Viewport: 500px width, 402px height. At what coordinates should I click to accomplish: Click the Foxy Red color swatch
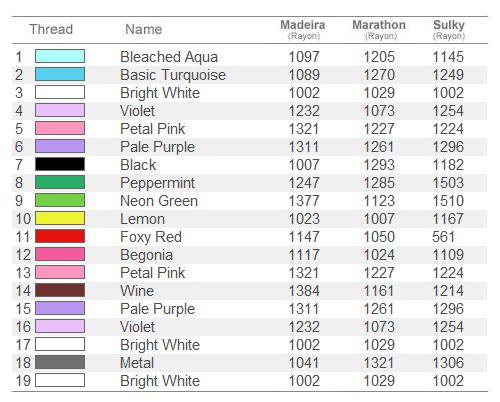(x=60, y=236)
